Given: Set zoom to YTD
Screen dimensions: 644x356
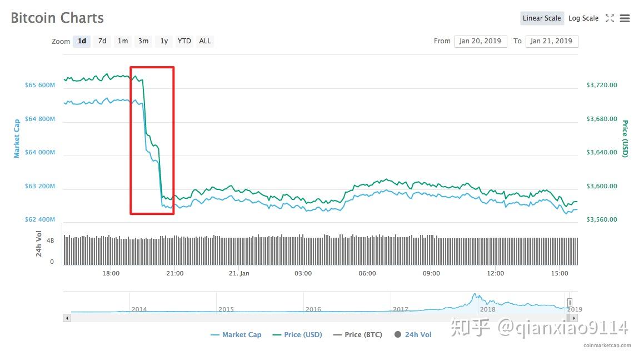Looking at the screenshot, I should click(184, 41).
